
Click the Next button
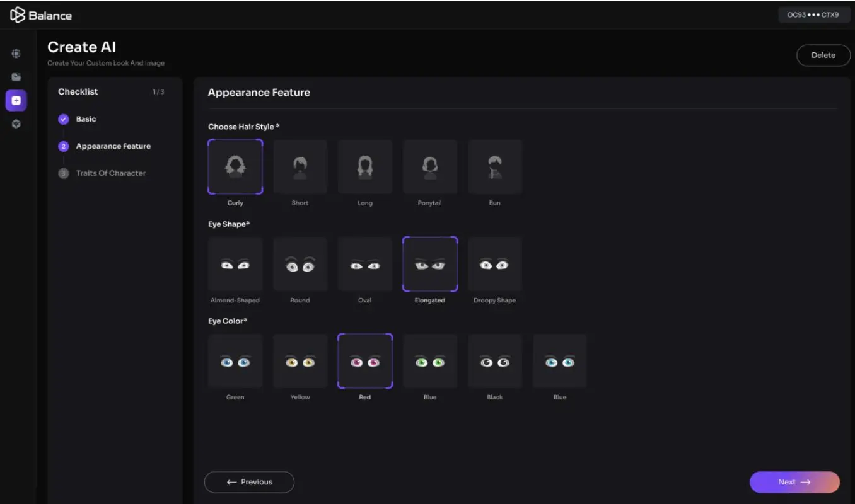click(794, 482)
